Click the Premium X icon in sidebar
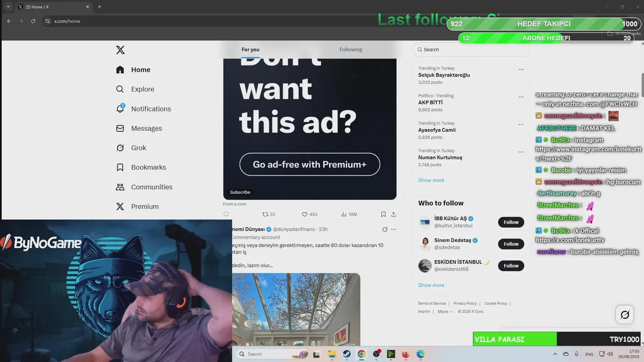The height and width of the screenshot is (362, 644). [x=120, y=207]
